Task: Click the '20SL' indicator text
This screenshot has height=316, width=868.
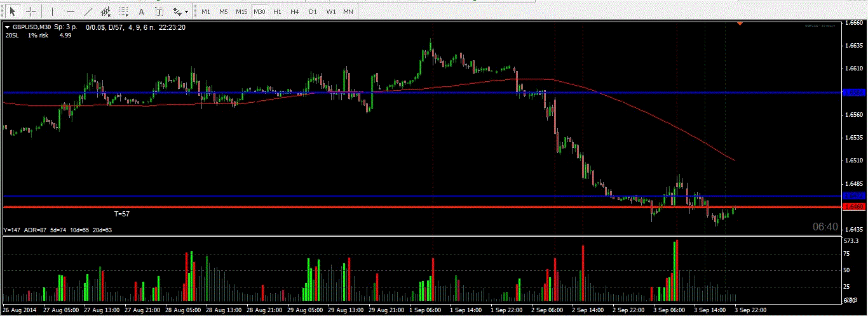Action: click(x=11, y=36)
